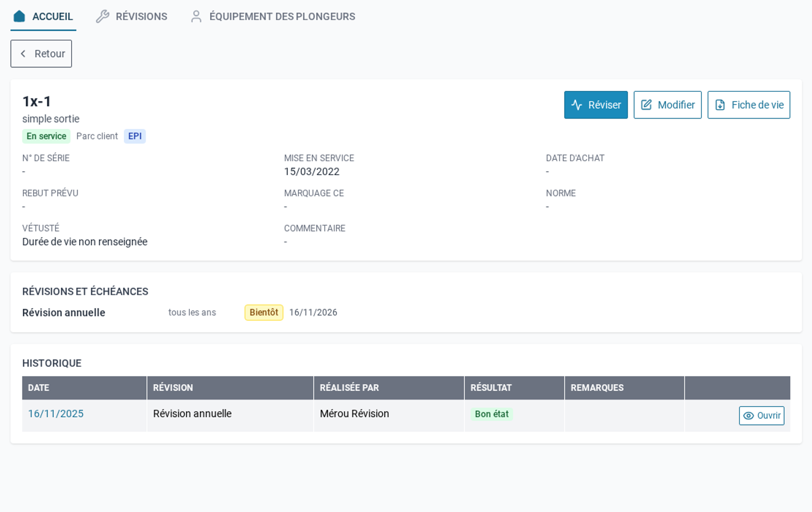The image size is (812, 512).
Task: Click the eye icon in Ouvrir button
Action: tap(748, 416)
